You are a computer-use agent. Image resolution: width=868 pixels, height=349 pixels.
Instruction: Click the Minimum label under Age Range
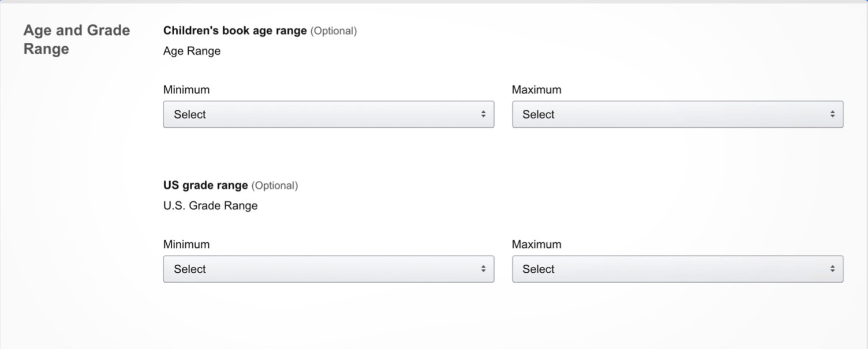(186, 90)
